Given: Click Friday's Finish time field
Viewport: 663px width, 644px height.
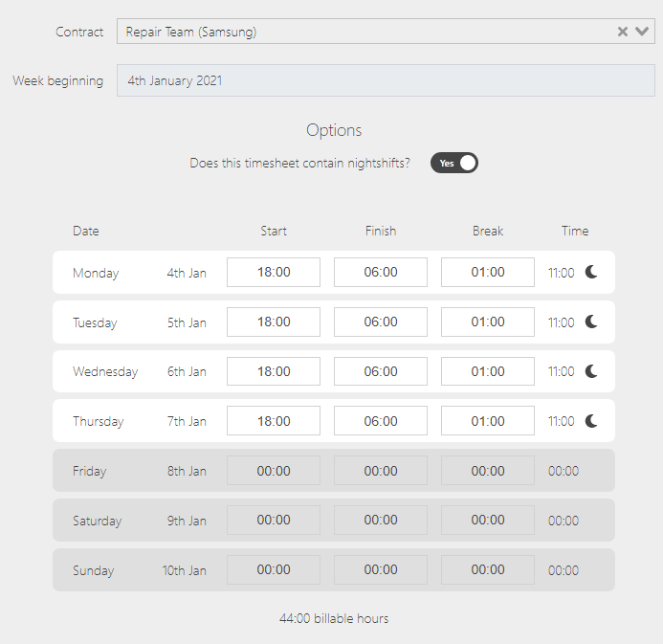Looking at the screenshot, I should click(381, 470).
